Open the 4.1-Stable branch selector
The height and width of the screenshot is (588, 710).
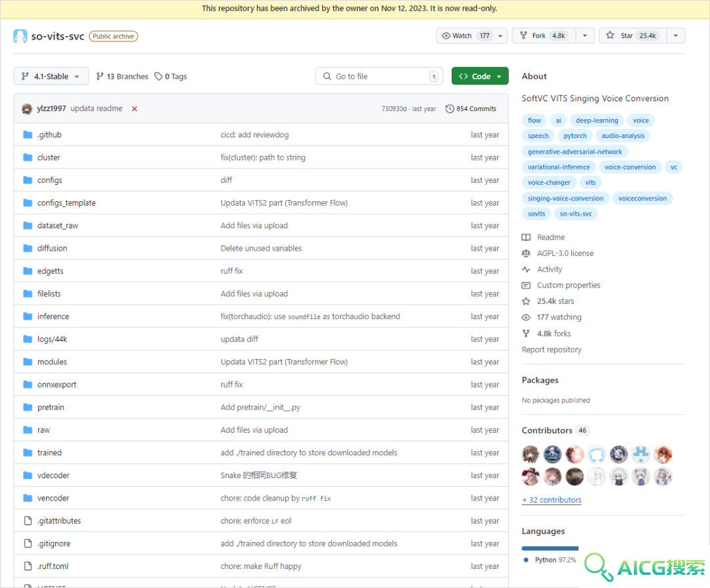[51, 76]
